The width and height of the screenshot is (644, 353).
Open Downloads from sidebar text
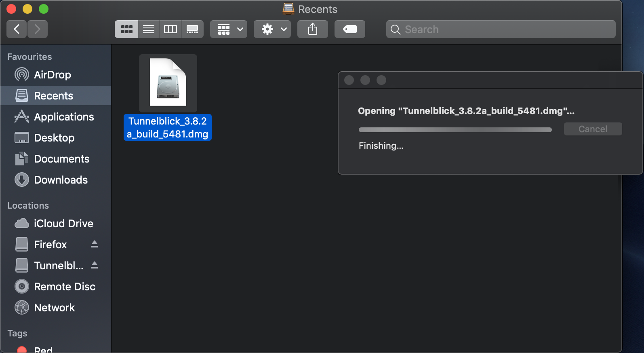click(61, 180)
